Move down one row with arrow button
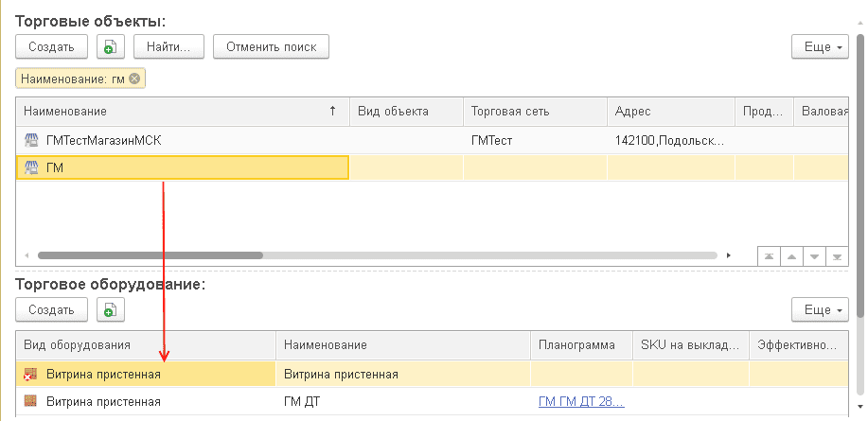 814,256
